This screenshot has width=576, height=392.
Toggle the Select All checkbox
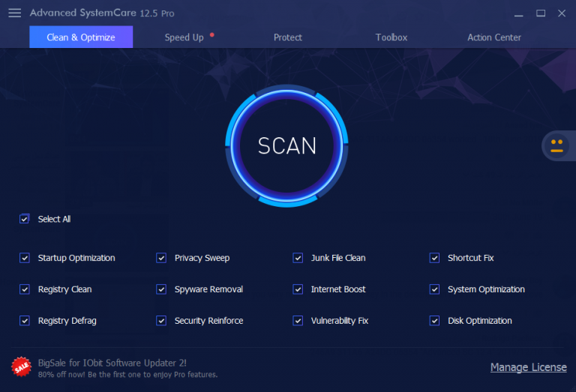[25, 219]
